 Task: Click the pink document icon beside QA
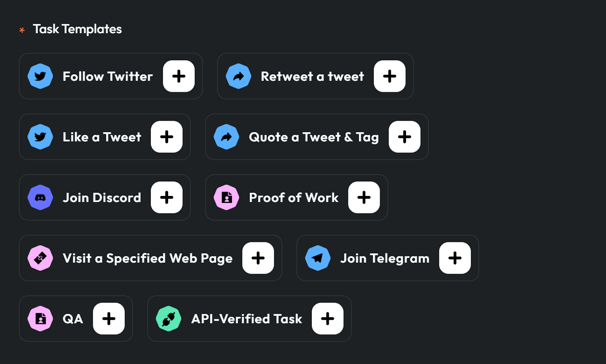coord(40,319)
